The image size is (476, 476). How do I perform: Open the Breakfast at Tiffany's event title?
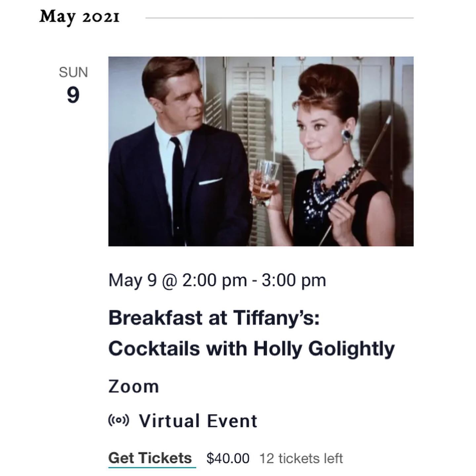click(x=214, y=318)
